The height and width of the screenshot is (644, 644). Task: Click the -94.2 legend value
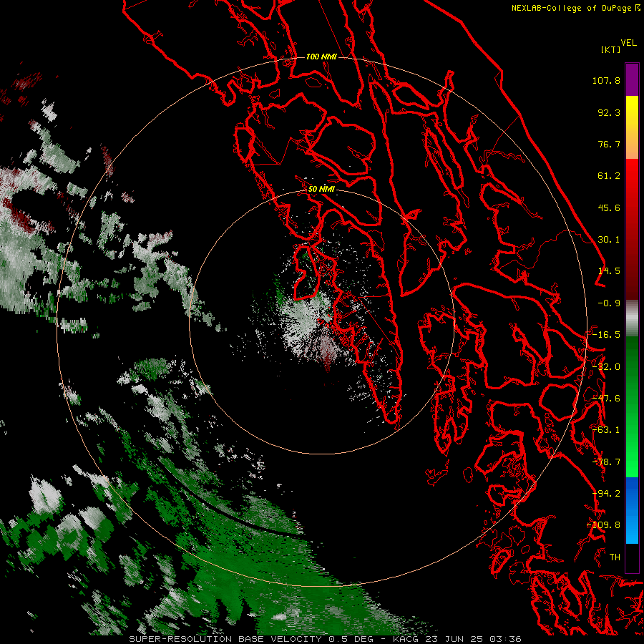click(606, 494)
